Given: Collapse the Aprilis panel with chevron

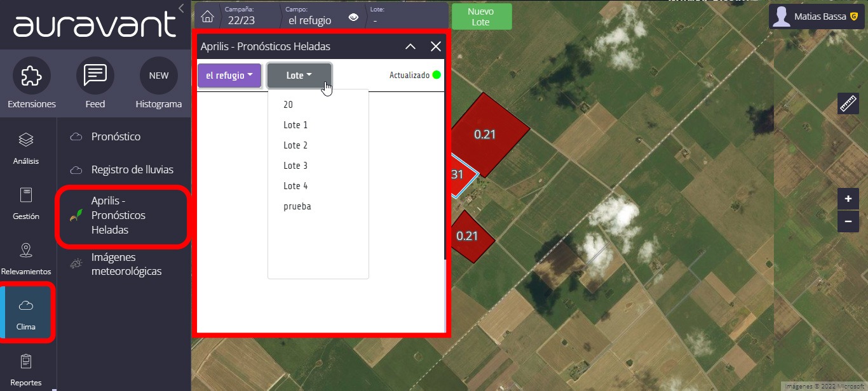Looking at the screenshot, I should 410,46.
